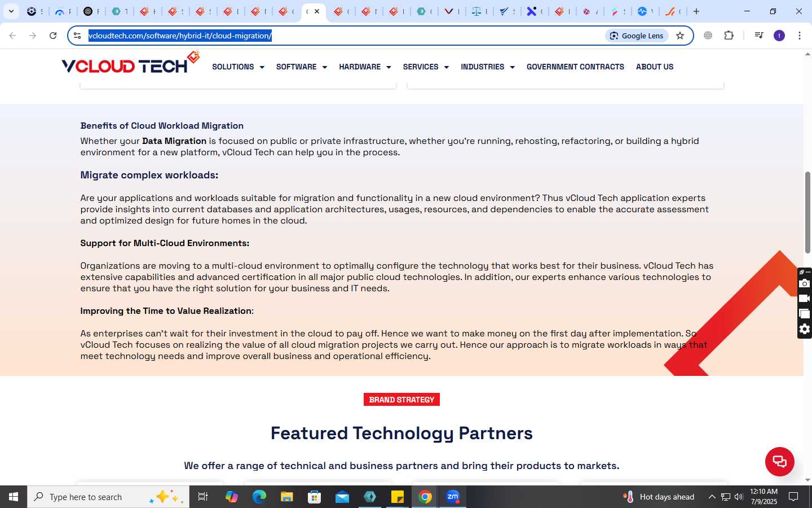
Task: Bookmark this page with the star icon
Action: click(x=680, y=36)
